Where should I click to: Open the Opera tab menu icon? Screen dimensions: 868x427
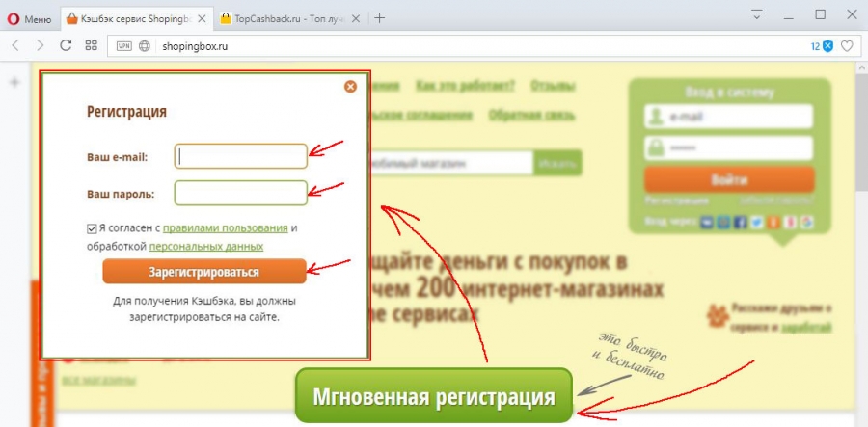(757, 14)
